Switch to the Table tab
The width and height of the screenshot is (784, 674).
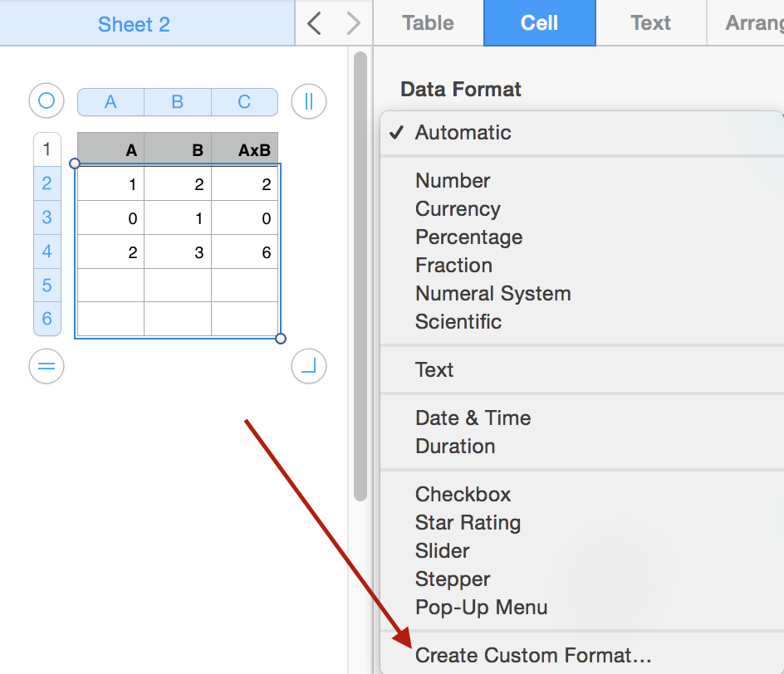coord(428,23)
